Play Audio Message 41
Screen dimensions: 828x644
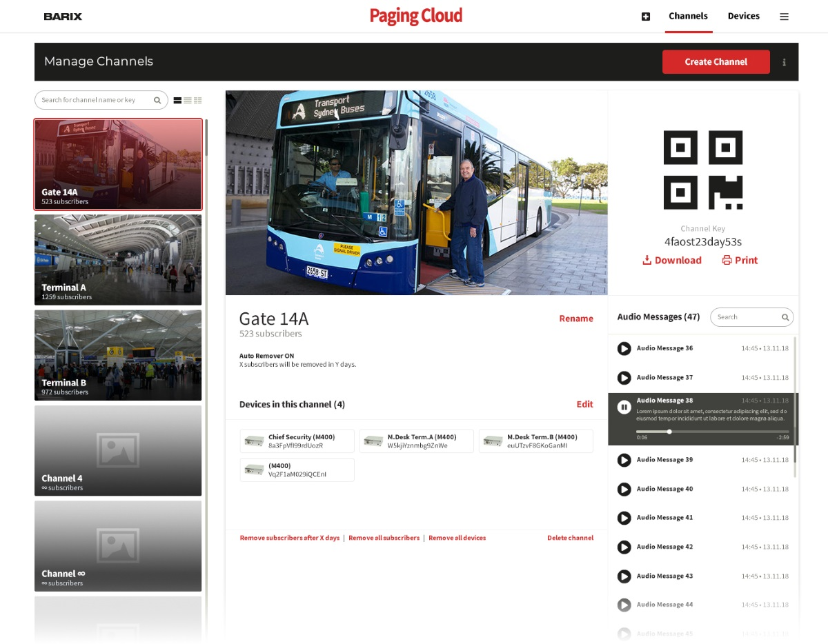click(x=624, y=518)
